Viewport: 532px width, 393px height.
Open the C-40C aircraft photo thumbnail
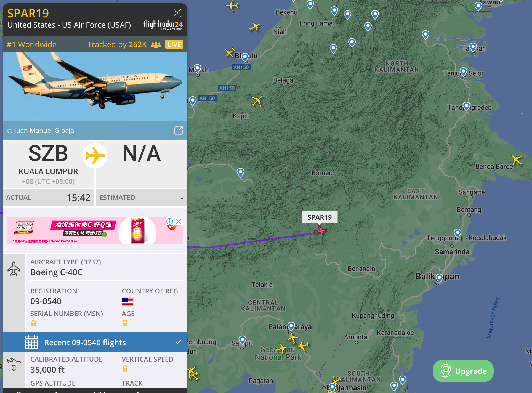point(95,87)
